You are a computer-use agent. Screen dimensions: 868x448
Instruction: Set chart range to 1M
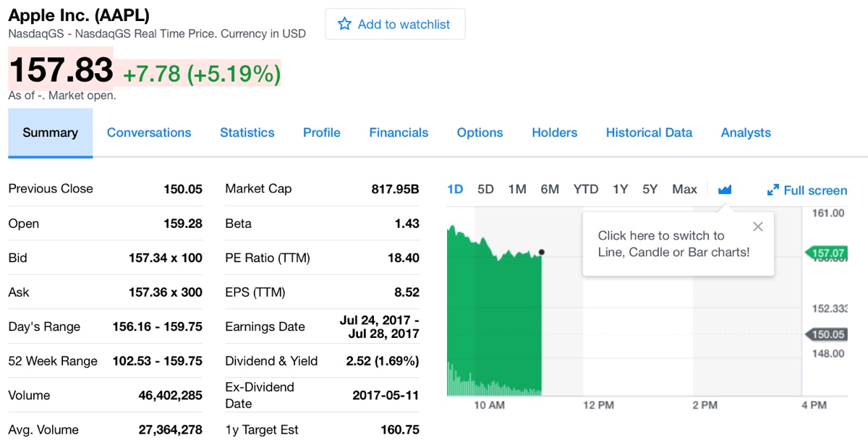(517, 189)
